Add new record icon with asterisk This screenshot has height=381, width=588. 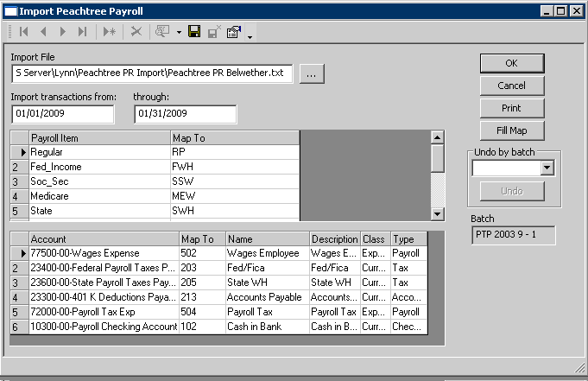click(x=109, y=32)
